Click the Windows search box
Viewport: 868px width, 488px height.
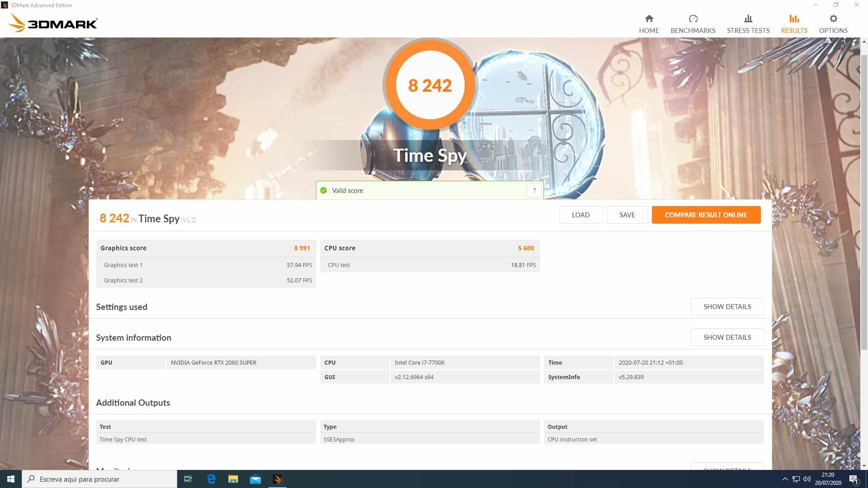pos(99,479)
